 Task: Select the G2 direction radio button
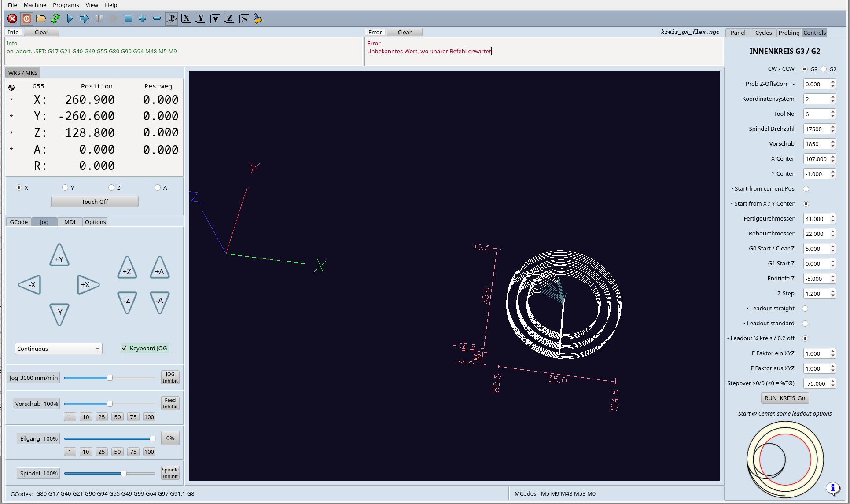(x=824, y=69)
